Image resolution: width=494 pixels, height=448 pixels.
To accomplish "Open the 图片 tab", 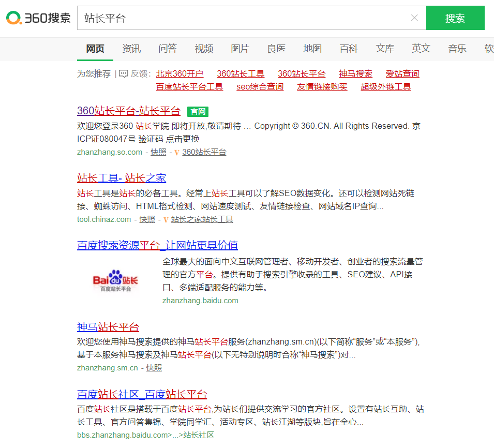I will click(240, 49).
